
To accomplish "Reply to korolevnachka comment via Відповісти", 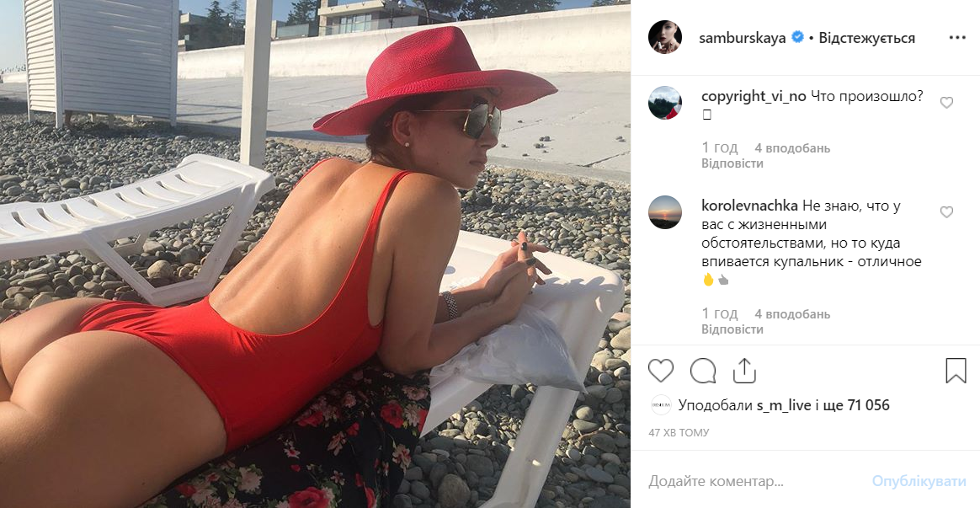I will pyautogui.click(x=732, y=329).
